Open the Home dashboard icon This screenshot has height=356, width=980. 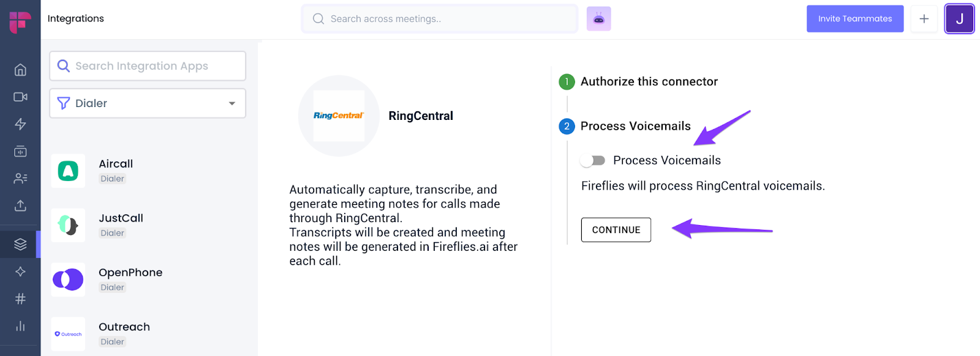(x=20, y=70)
